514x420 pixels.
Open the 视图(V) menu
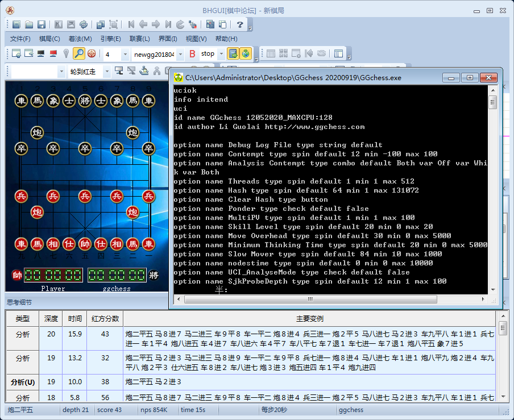[196, 39]
